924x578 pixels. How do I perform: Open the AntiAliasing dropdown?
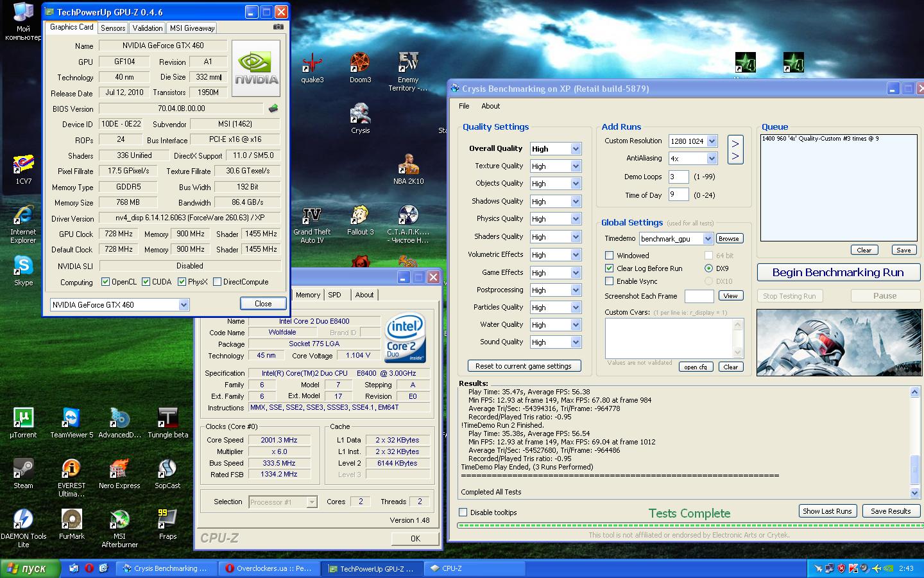pyautogui.click(x=712, y=158)
